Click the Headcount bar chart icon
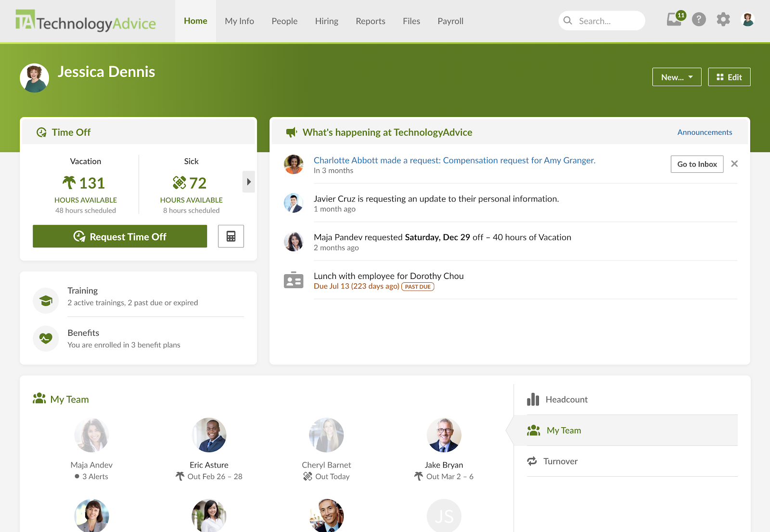This screenshot has height=532, width=770. [x=533, y=399]
